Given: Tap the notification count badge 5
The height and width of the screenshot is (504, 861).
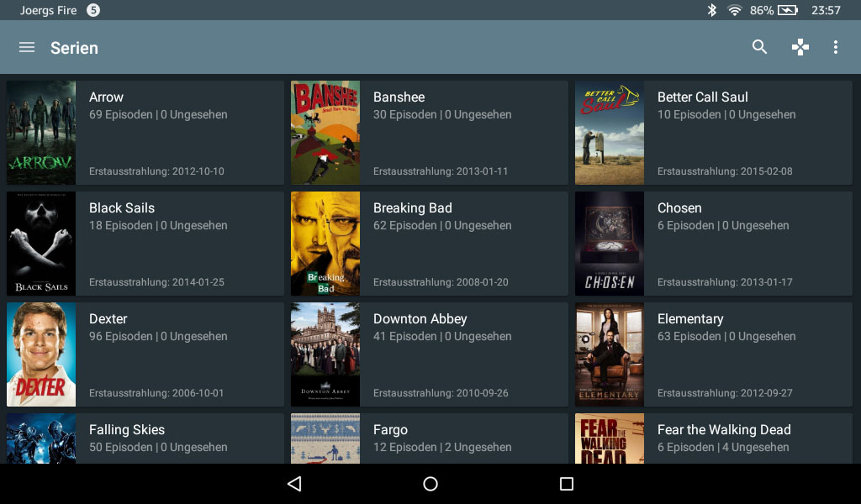Looking at the screenshot, I should (x=93, y=10).
